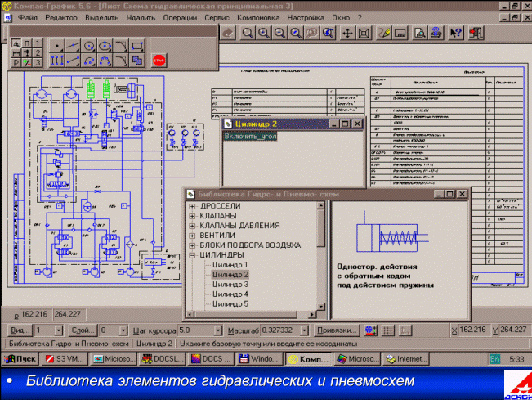Switch to the geometry panel page button
This screenshot has width=532, height=400.
(x=16, y=43)
